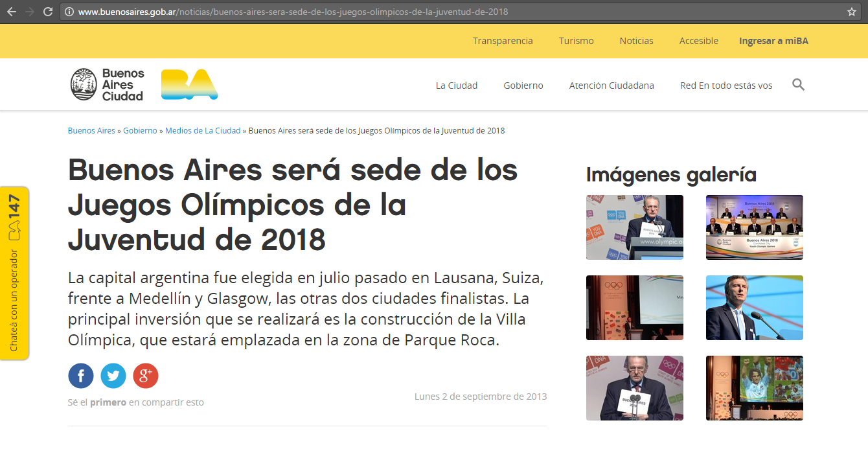Open site search with the magnifier icon
Viewport: 868px width, 449px height.
(x=798, y=85)
